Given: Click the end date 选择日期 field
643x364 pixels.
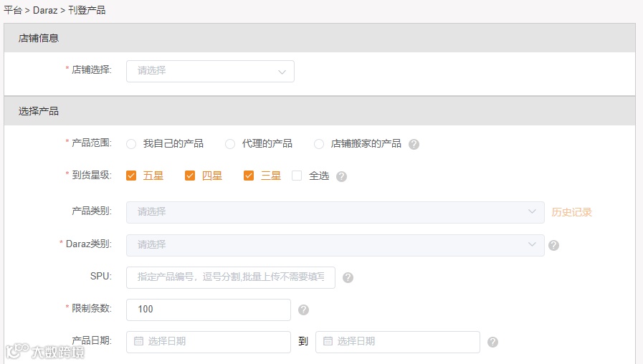Looking at the screenshot, I should pos(398,343).
